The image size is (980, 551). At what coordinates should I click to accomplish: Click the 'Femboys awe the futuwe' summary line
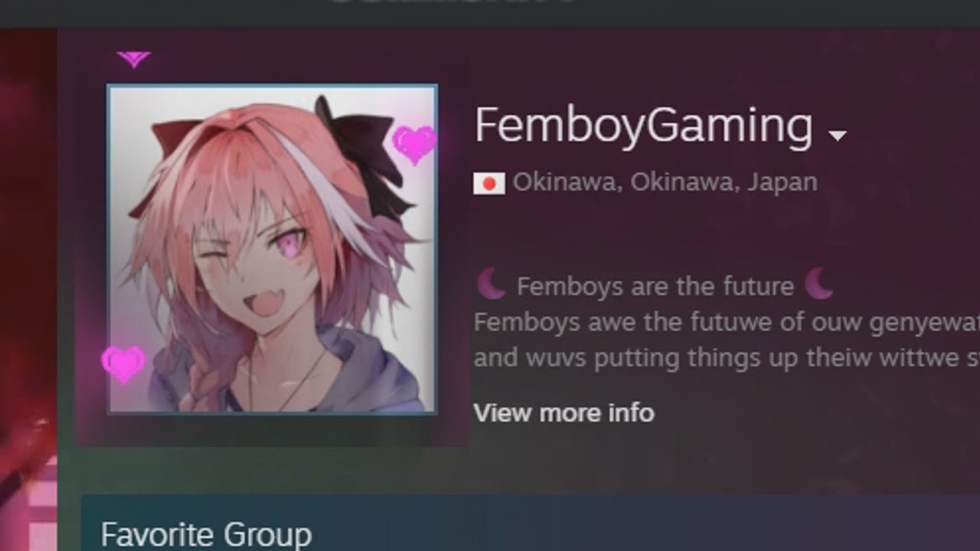(727, 323)
